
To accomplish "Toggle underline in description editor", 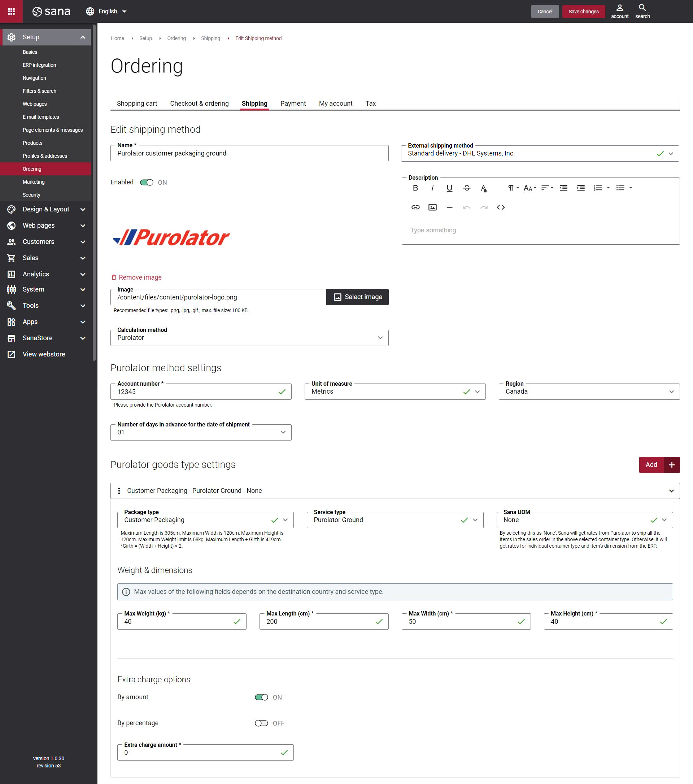I will point(449,188).
